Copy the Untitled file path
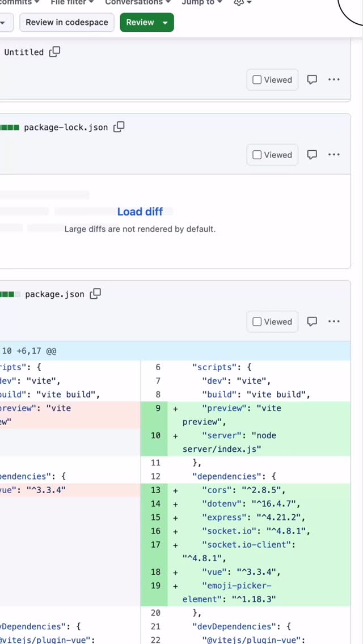 click(x=54, y=52)
